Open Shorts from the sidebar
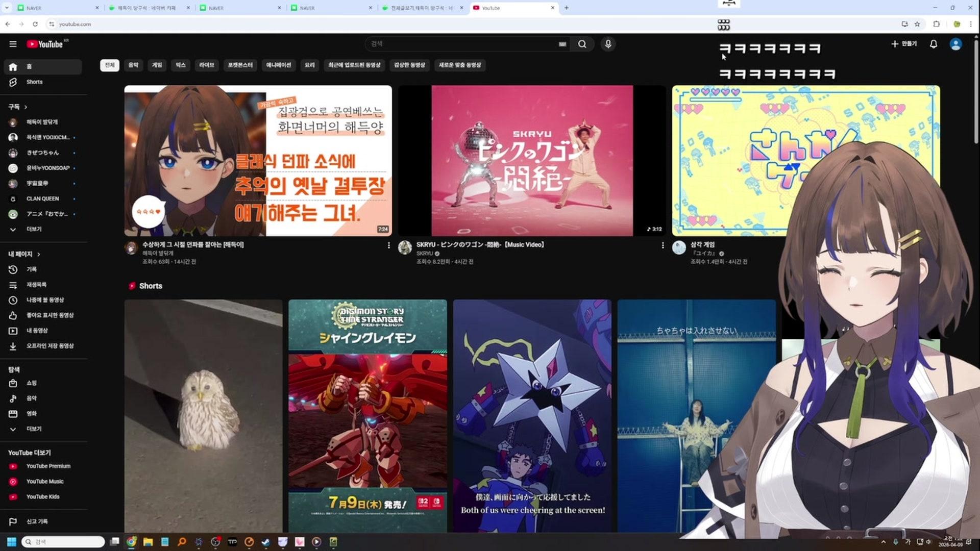 [x=34, y=82]
